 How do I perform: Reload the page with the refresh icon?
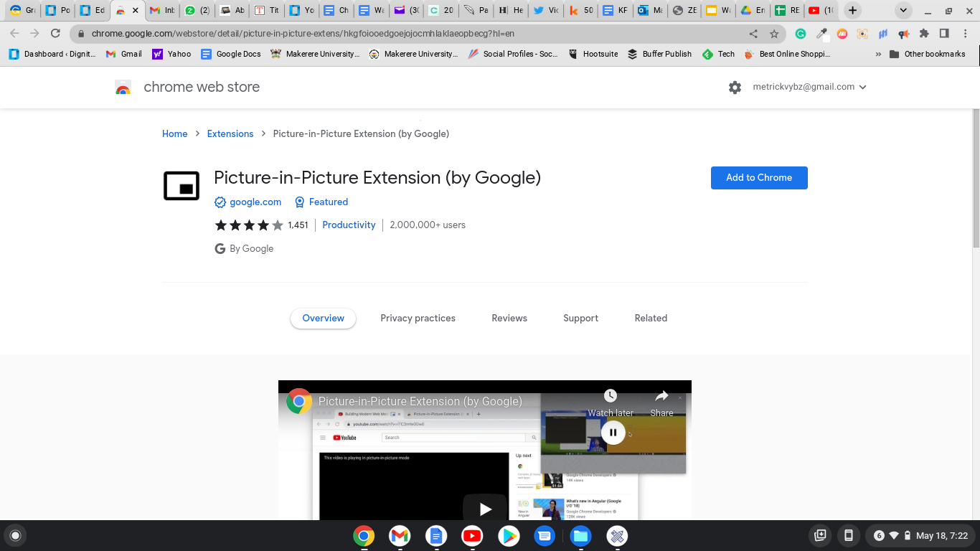click(x=56, y=34)
